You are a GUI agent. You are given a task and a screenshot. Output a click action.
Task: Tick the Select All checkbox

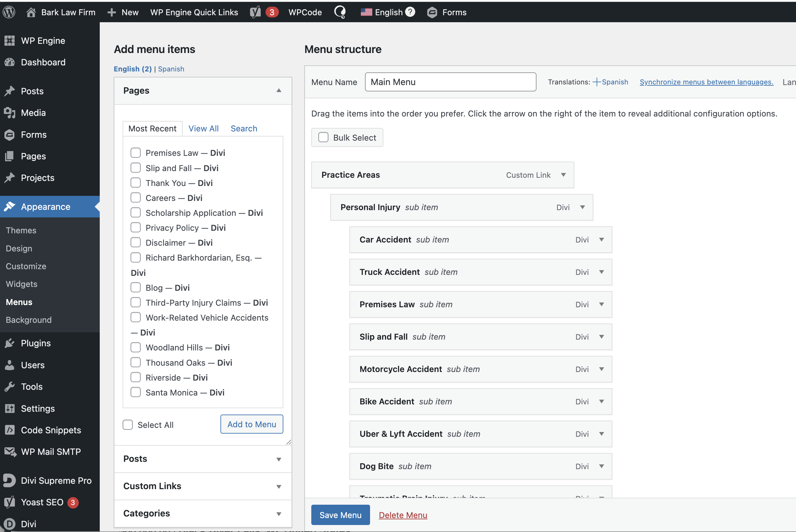click(128, 425)
